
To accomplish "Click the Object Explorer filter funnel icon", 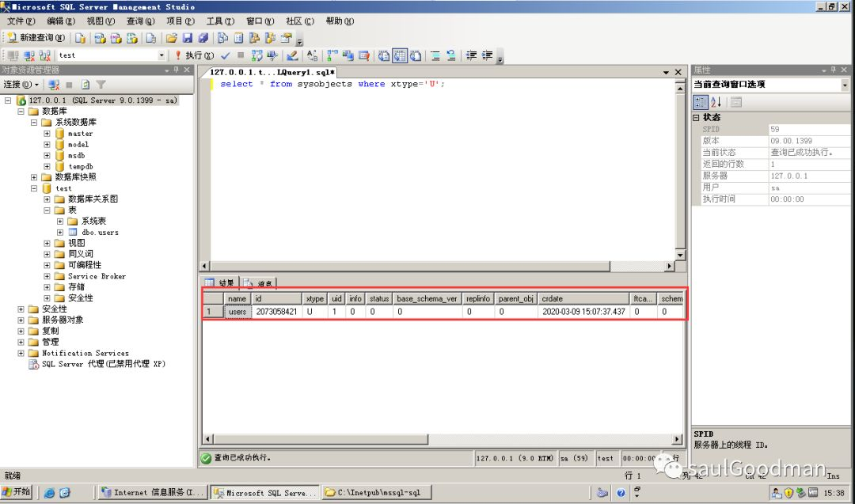I will 101,85.
